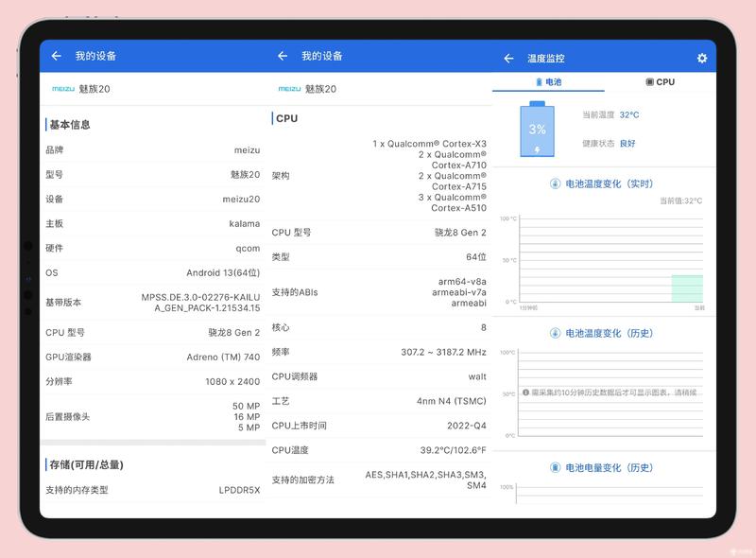The image size is (756, 558).
Task: Click the meizu logo above 基本信息
Action: [63, 89]
